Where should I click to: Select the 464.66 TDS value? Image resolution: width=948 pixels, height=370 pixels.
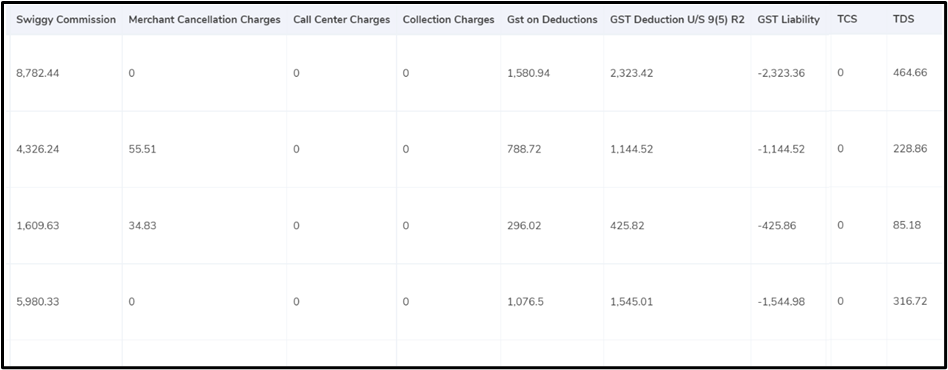coord(910,73)
